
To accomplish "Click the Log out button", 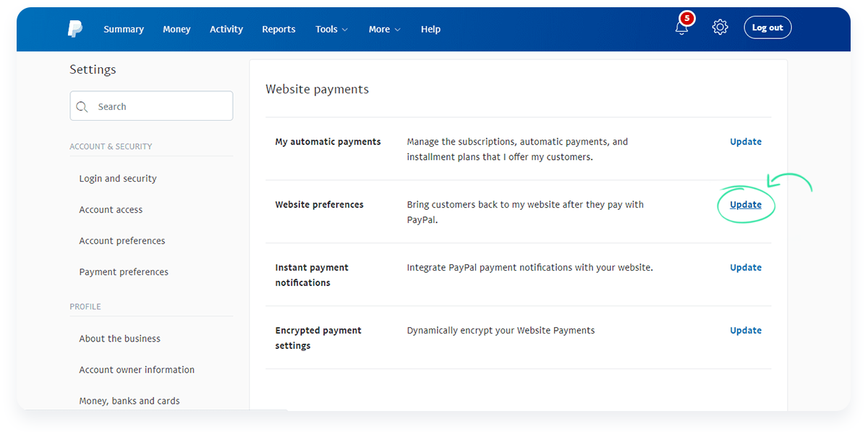I will tap(767, 27).
